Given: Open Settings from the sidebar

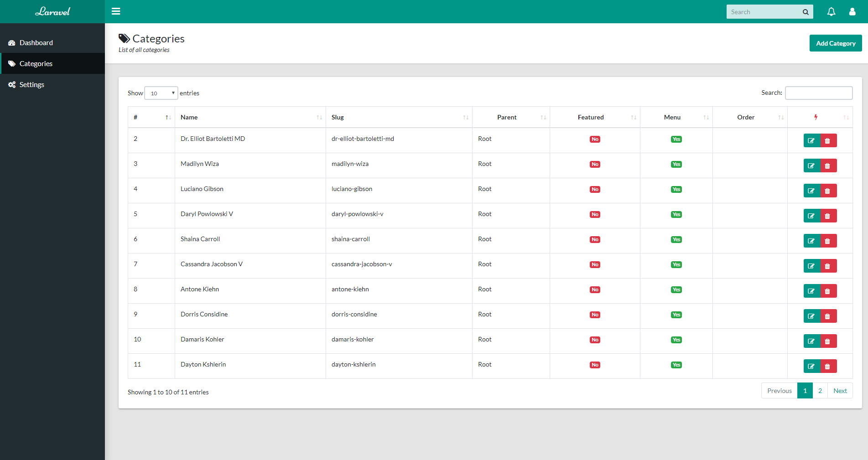Looking at the screenshot, I should [x=31, y=84].
